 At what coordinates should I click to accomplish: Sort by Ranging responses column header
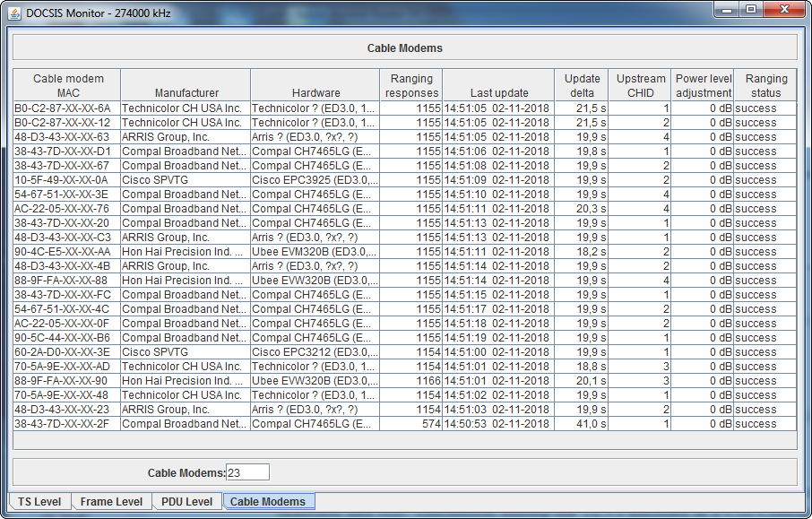(x=411, y=85)
